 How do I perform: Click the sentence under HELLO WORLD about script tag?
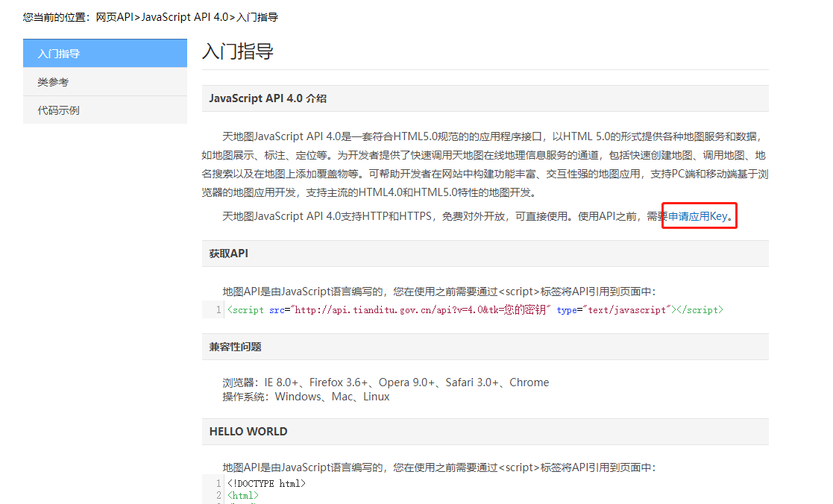[439, 467]
